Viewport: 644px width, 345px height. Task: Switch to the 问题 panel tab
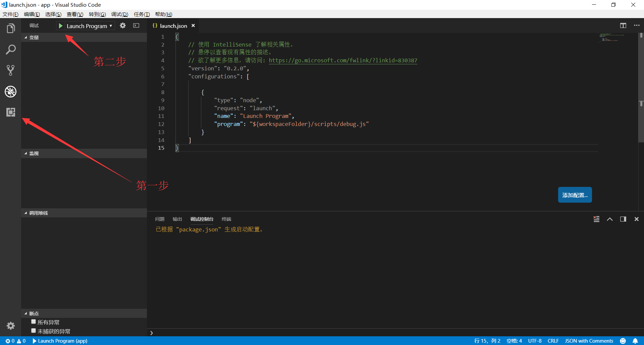coord(160,219)
